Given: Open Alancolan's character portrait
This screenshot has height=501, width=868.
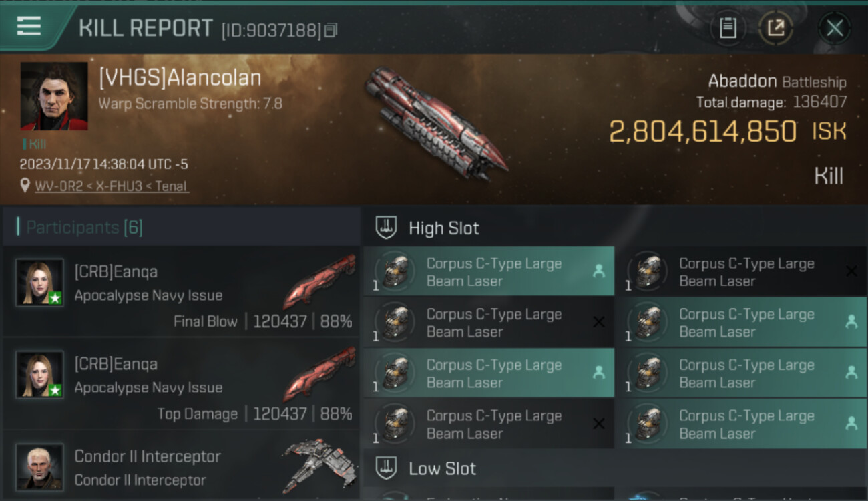Looking at the screenshot, I should (54, 96).
